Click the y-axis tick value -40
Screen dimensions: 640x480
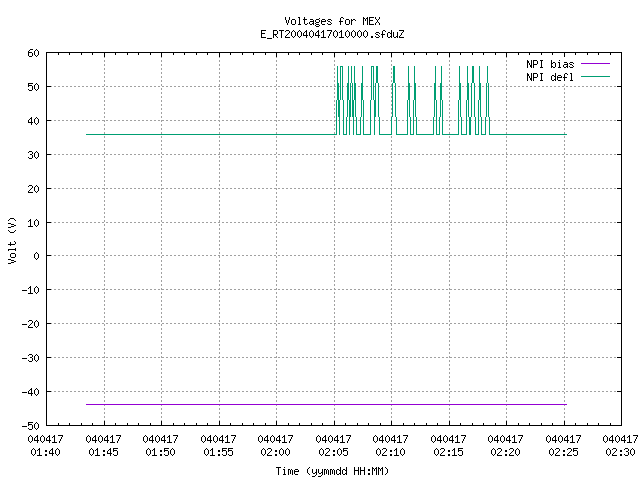pyautogui.click(x=31, y=392)
